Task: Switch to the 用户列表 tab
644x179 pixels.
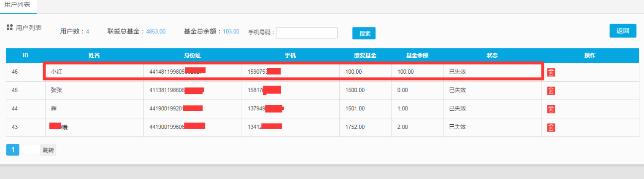Action: (17, 5)
